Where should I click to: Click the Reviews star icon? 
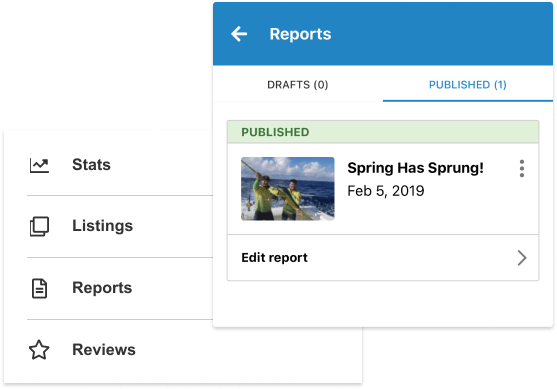39,350
